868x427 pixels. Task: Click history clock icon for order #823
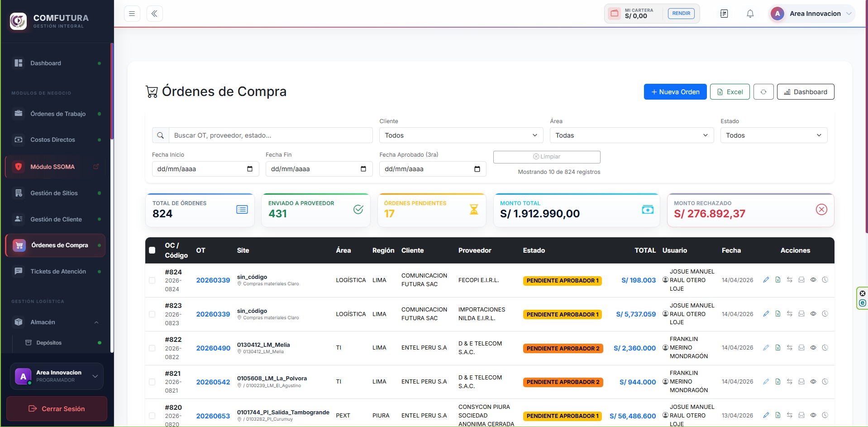[x=825, y=314]
